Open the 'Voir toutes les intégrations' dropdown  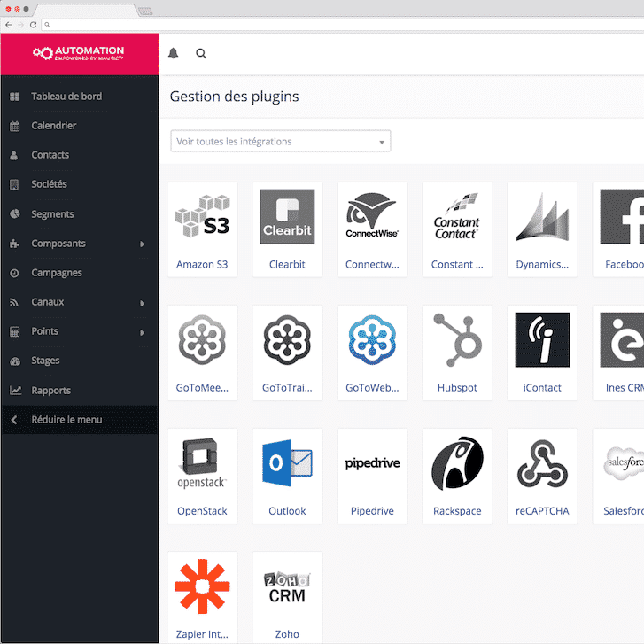click(x=280, y=142)
